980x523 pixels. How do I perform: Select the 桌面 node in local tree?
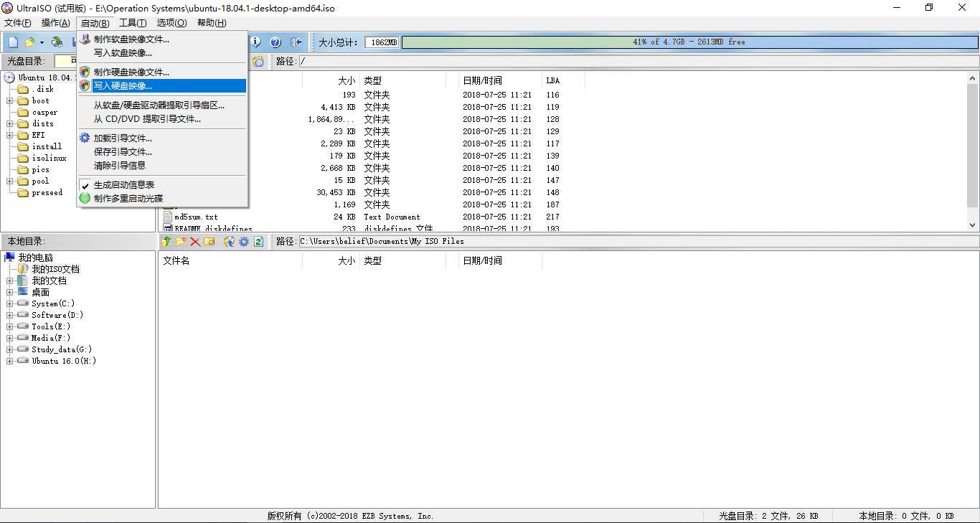click(40, 292)
